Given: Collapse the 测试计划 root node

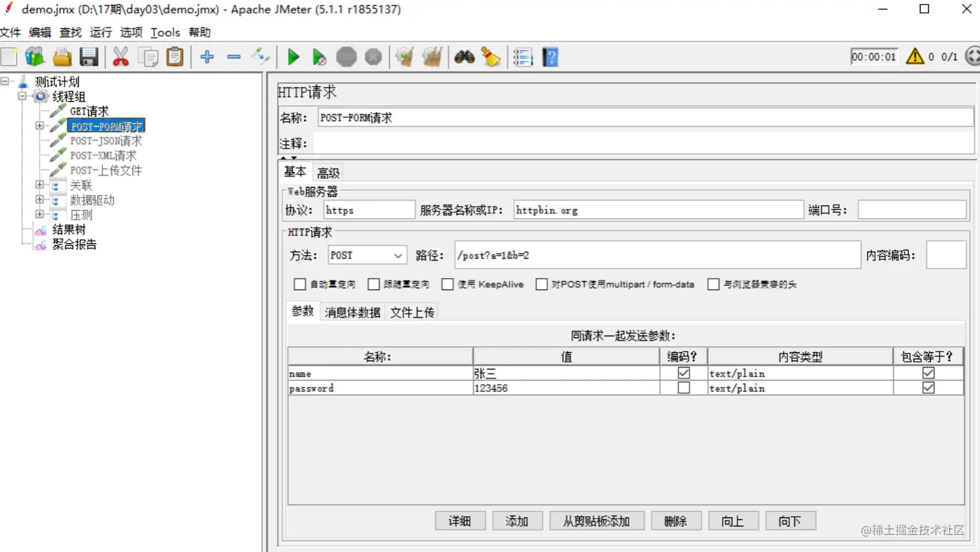Looking at the screenshot, I should click(5, 81).
